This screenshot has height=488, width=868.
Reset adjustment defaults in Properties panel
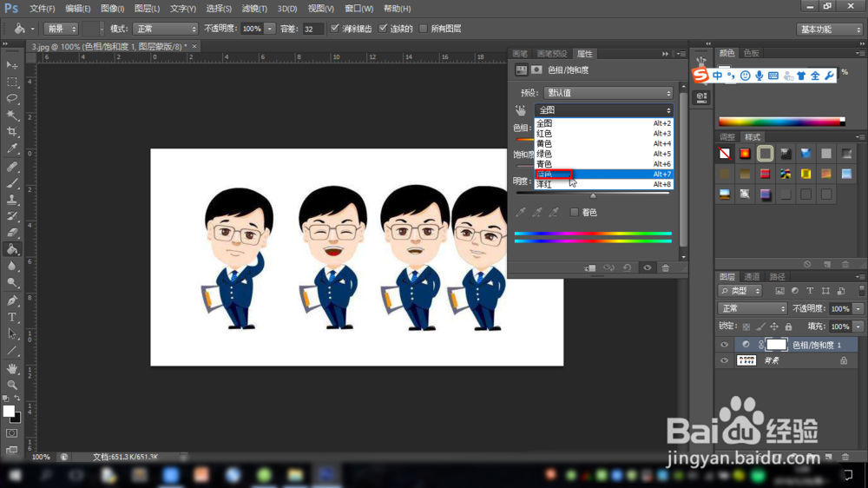click(x=628, y=268)
